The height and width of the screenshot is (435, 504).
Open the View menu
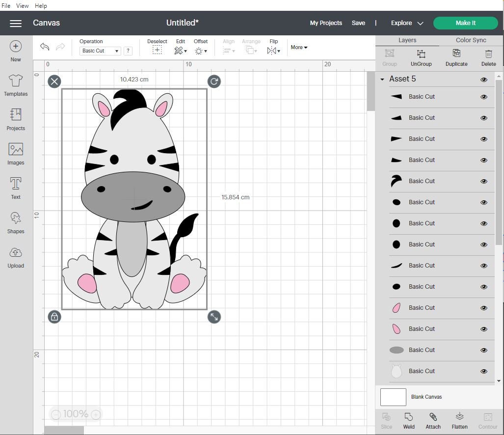(22, 5)
